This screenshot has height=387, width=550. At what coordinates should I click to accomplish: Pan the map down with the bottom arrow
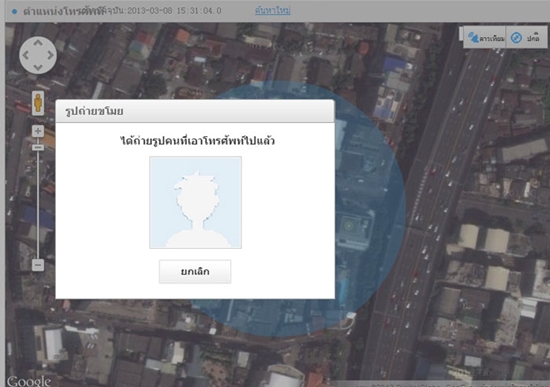pyautogui.click(x=38, y=67)
